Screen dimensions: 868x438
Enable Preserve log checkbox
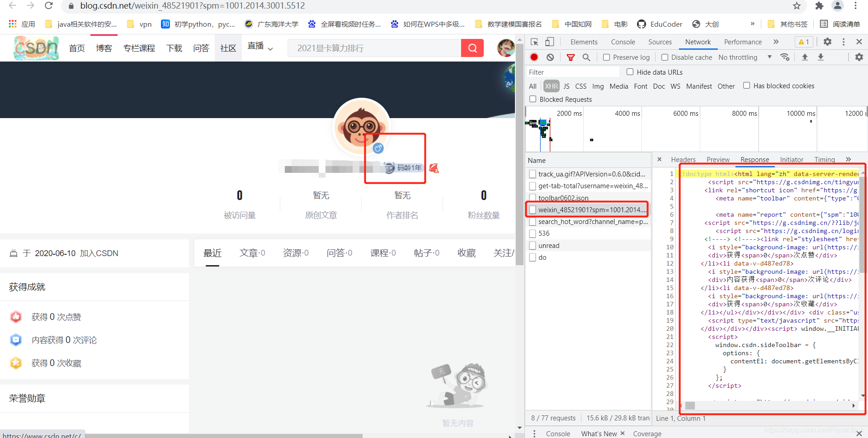pyautogui.click(x=607, y=57)
